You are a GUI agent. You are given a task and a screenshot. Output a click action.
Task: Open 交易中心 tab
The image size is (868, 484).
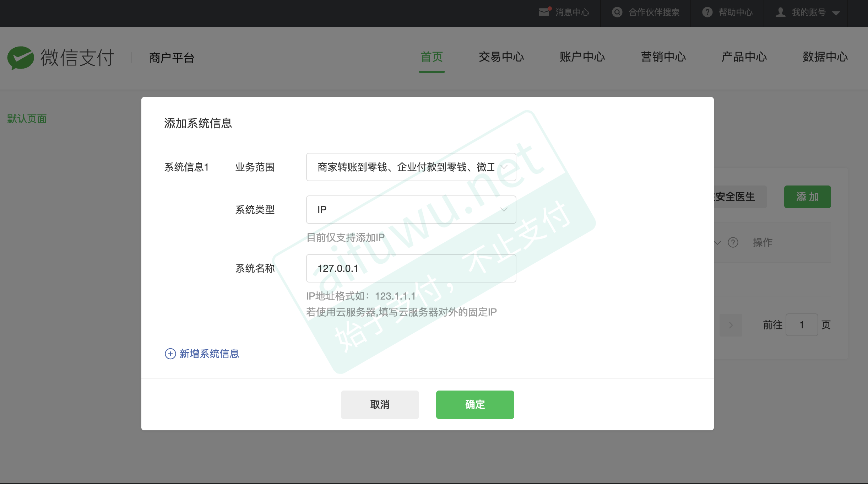tap(501, 57)
